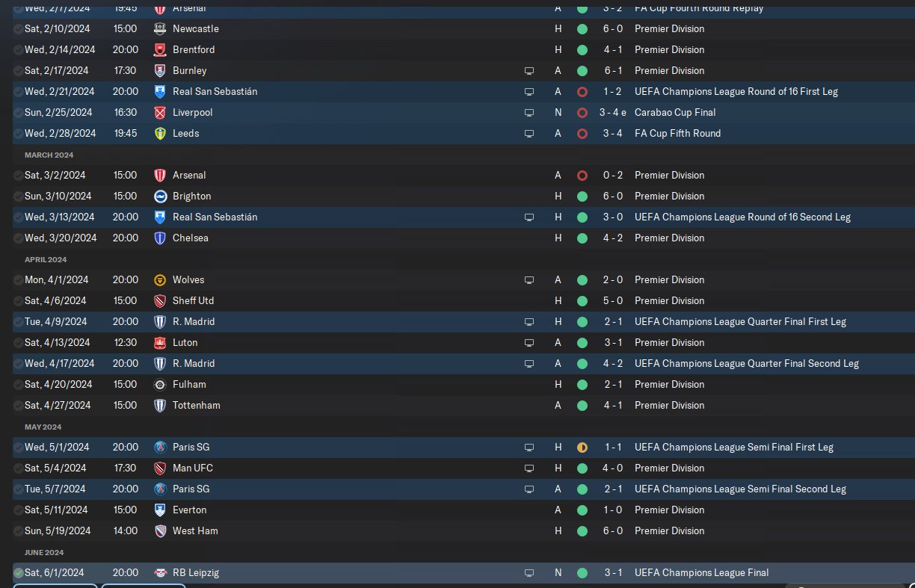This screenshot has height=588, width=915.
Task: Click the TV broadcast icon for Carabao Cup Final
Action: coord(529,113)
